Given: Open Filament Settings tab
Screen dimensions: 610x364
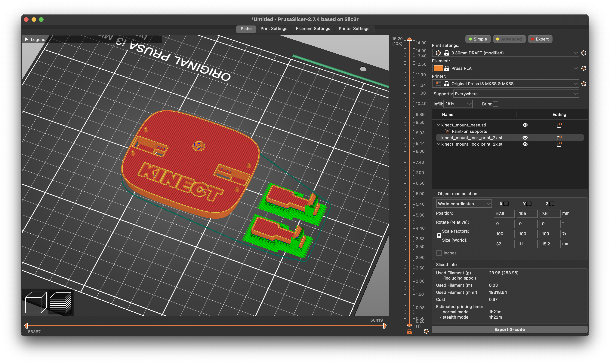Looking at the screenshot, I should (x=313, y=29).
